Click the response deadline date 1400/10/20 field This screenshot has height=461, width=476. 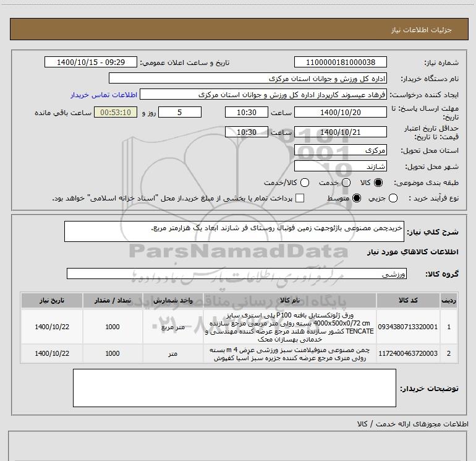pos(340,112)
